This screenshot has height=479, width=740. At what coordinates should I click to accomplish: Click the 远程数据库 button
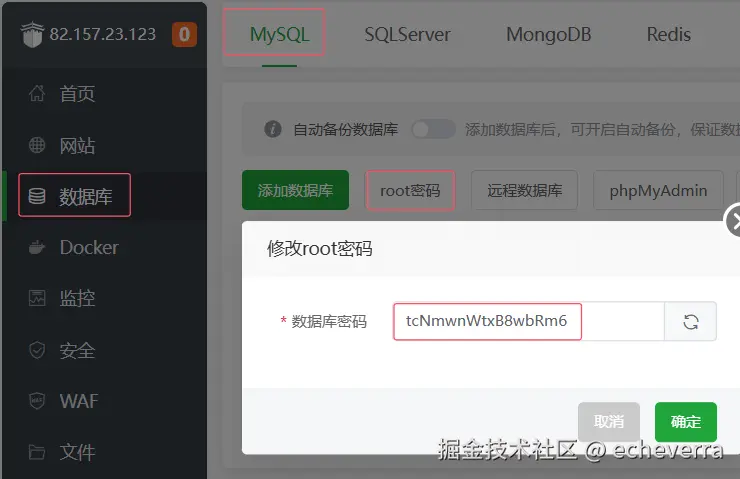pyautogui.click(x=524, y=190)
